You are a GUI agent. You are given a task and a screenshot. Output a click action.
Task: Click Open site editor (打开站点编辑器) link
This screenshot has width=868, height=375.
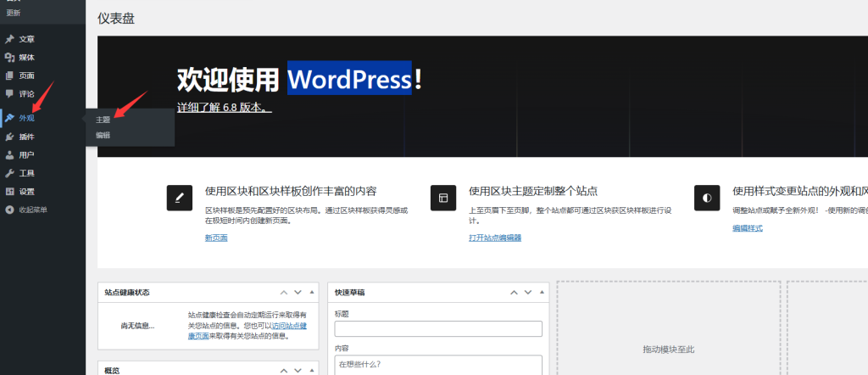tap(495, 238)
